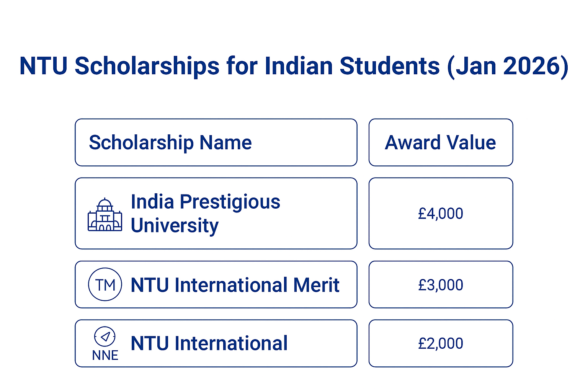Image resolution: width=588 pixels, height=392 pixels.
Task: Click the £2,000 award value
Action: pos(441,344)
